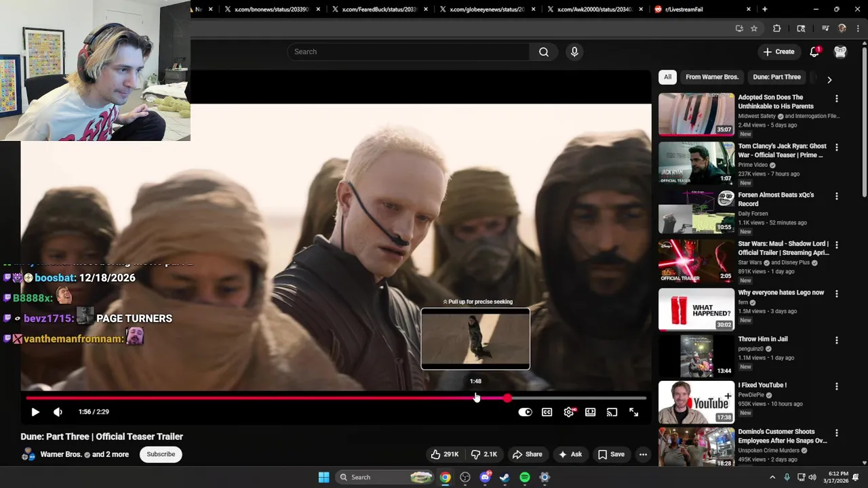Switch to r/LivestreamFail browser tab

(x=702, y=9)
